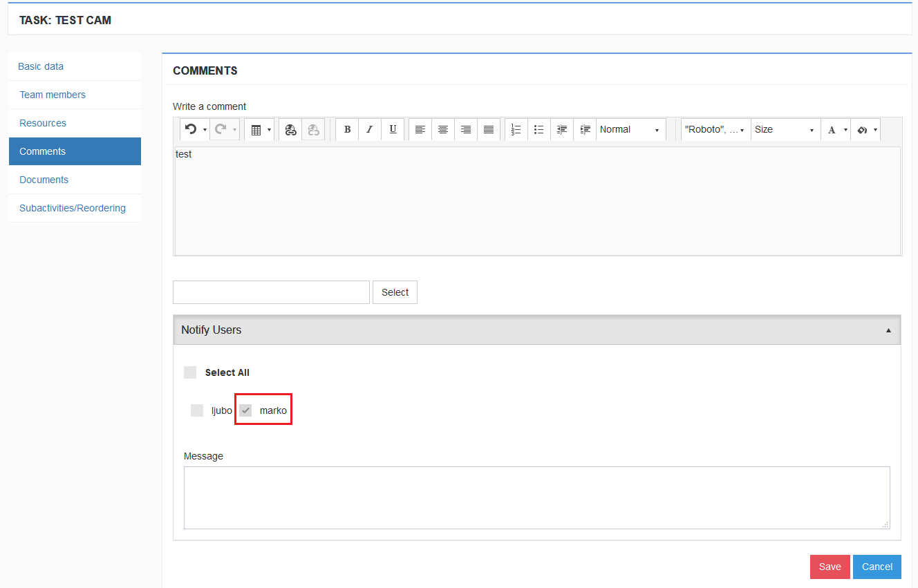Click the ljubo user label
Image resolution: width=918 pixels, height=588 pixels.
tap(222, 410)
